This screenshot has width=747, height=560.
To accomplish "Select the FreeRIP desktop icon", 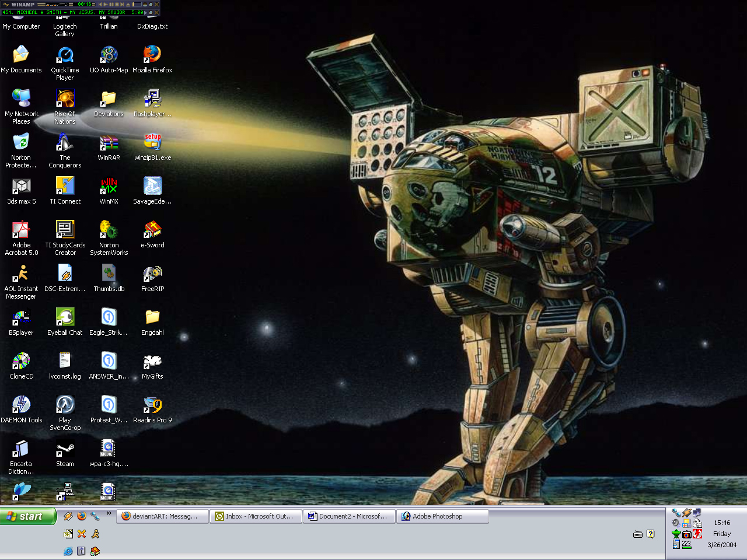I will coord(152,278).
